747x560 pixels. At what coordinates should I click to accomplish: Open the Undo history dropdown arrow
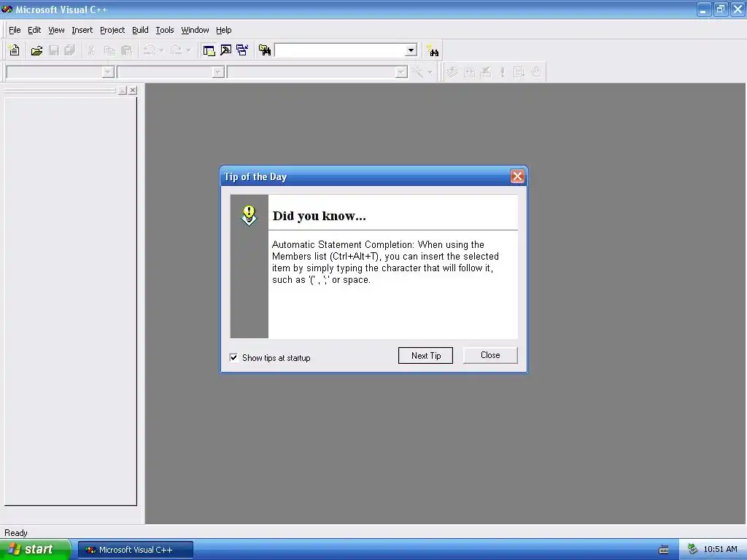(x=161, y=50)
